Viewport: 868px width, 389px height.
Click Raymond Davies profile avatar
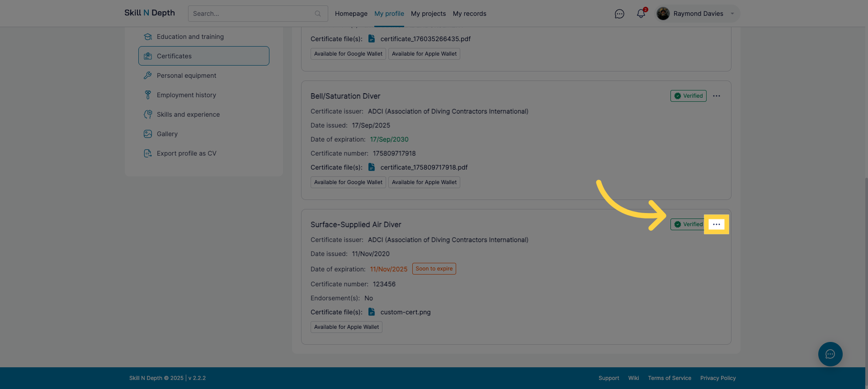(663, 14)
